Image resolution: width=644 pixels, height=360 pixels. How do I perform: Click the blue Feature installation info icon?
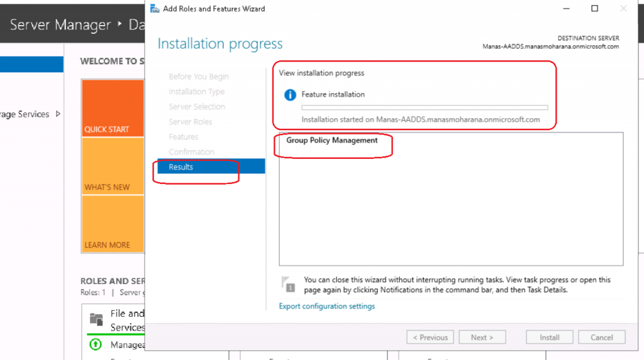(290, 95)
